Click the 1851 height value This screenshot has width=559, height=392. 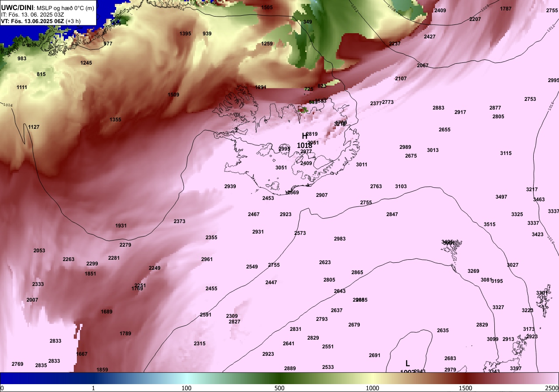(x=90, y=274)
